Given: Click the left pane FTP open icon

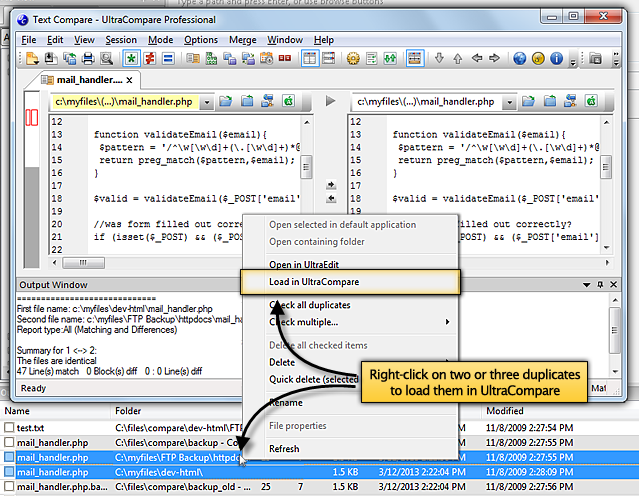Looking at the screenshot, I should click(x=268, y=101).
